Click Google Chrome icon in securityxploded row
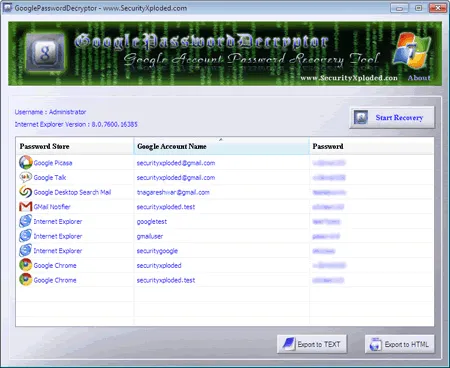 click(26, 265)
